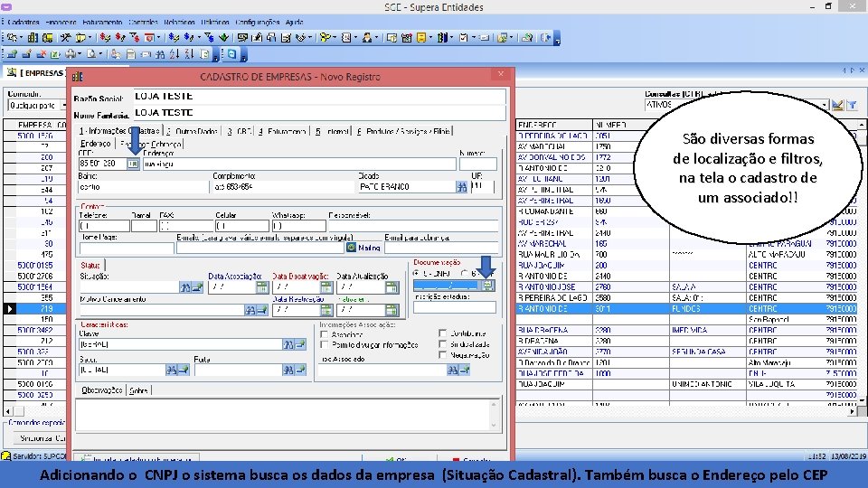Open the Data Desativação calendar picker
The width and height of the screenshot is (868, 488).
tap(326, 287)
